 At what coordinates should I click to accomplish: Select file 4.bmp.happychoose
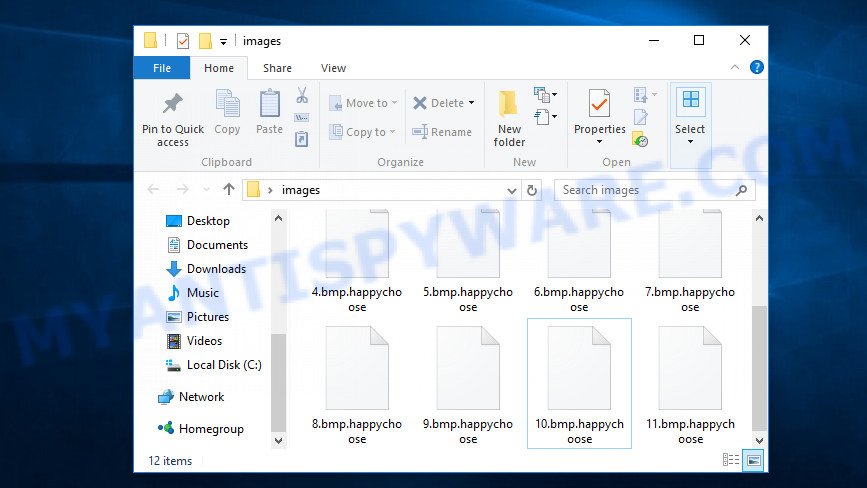(x=357, y=262)
